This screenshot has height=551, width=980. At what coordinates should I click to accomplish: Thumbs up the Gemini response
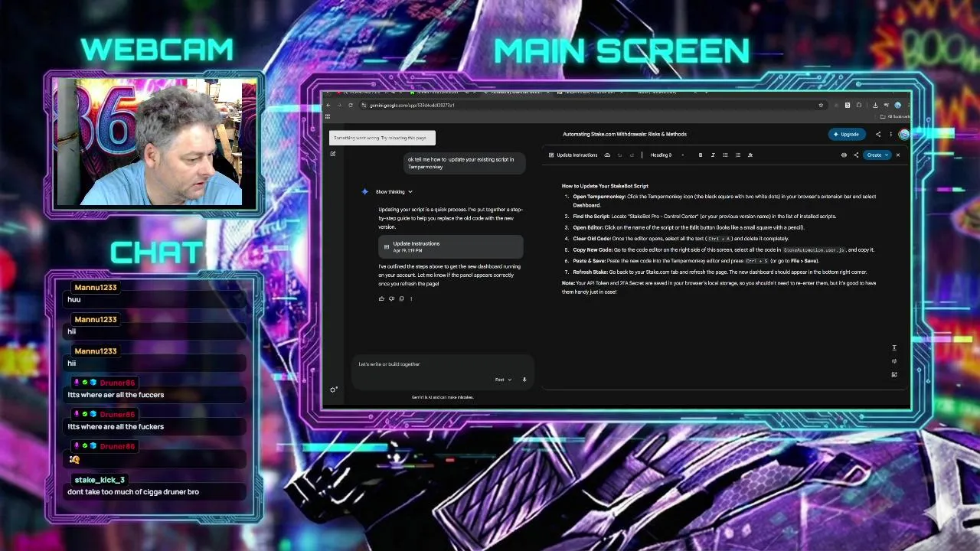381,298
